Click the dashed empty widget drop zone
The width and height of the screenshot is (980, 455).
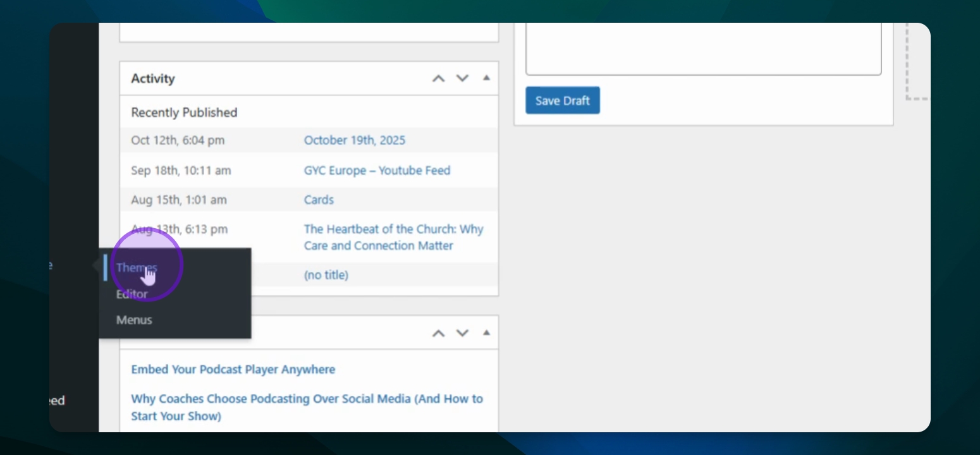click(x=918, y=63)
